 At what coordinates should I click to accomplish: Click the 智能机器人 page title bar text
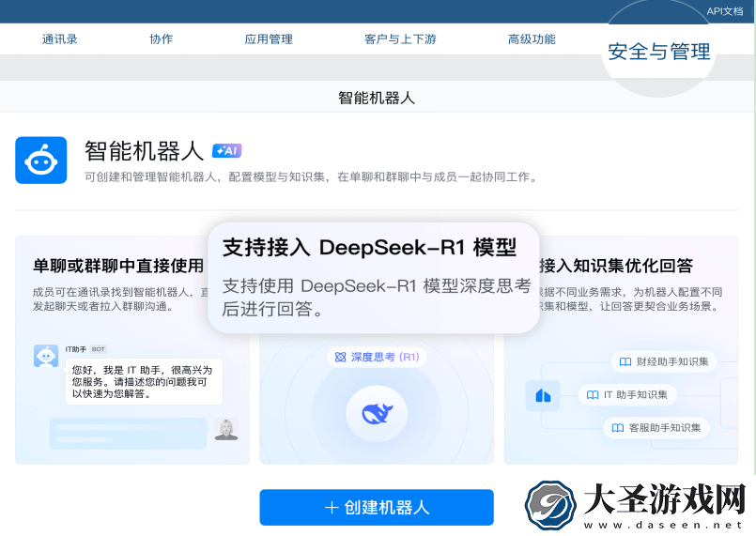(x=377, y=98)
